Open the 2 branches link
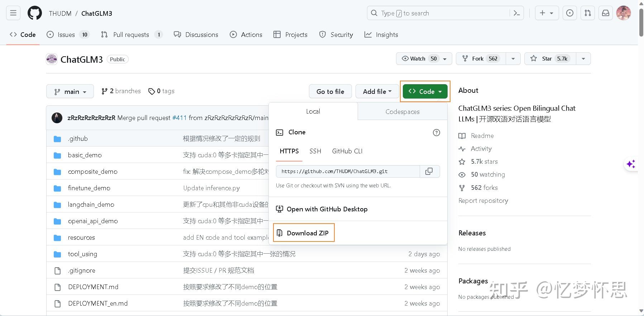Screen dimensions: 644x316 121,91
